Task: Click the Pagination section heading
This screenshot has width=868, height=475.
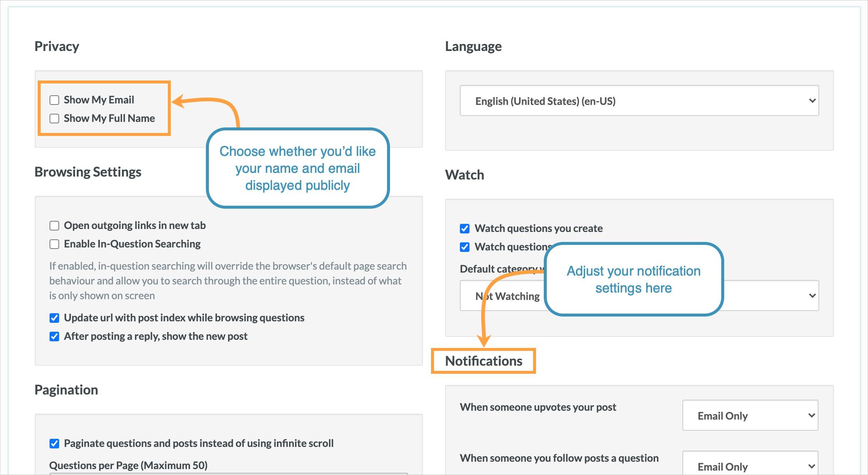Action: pyautogui.click(x=66, y=390)
